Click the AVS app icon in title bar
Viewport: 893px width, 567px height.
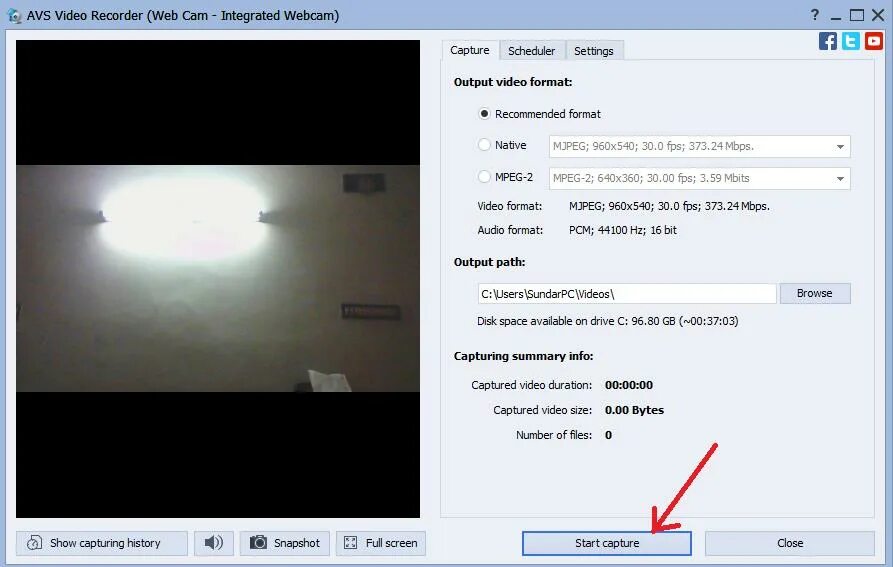(x=14, y=16)
